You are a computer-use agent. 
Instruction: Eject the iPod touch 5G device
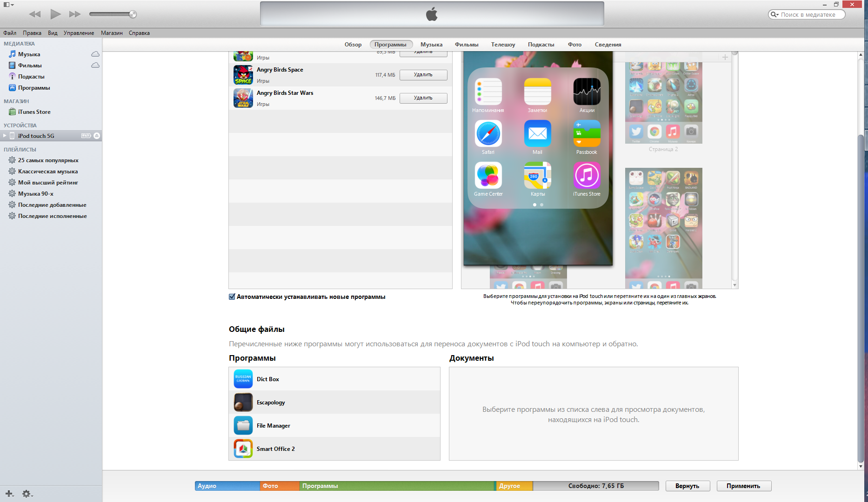(97, 136)
